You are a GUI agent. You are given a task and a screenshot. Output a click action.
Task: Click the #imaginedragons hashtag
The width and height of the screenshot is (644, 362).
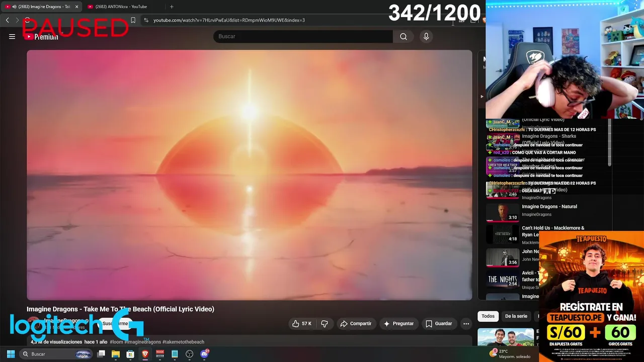tap(142, 342)
